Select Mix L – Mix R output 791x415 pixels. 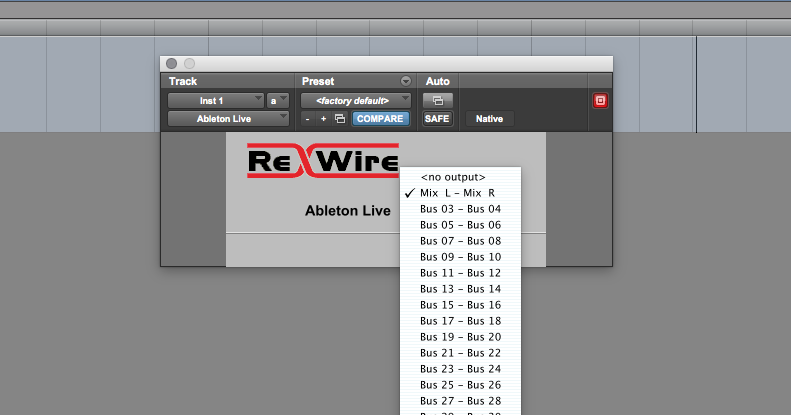point(460,193)
